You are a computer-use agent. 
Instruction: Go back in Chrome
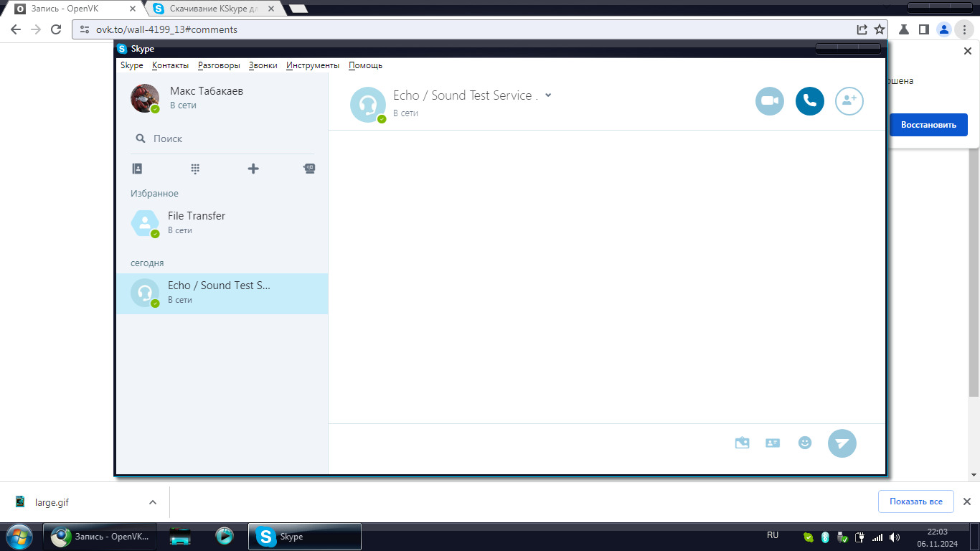[x=16, y=29]
